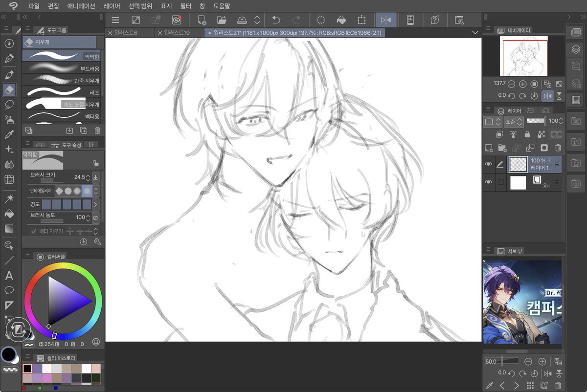The height and width of the screenshot is (392, 587).
Task: Undo the last action
Action: [276, 20]
